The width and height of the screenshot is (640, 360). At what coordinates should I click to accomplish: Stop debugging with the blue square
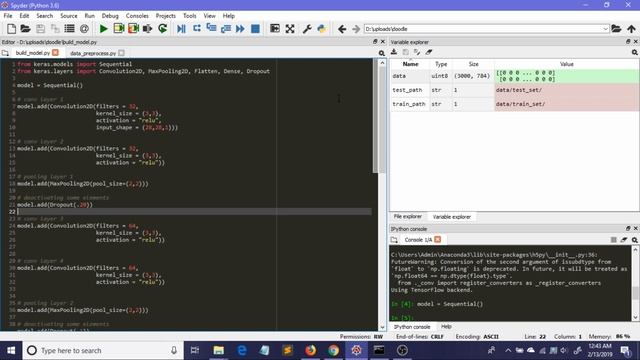pos(255,29)
